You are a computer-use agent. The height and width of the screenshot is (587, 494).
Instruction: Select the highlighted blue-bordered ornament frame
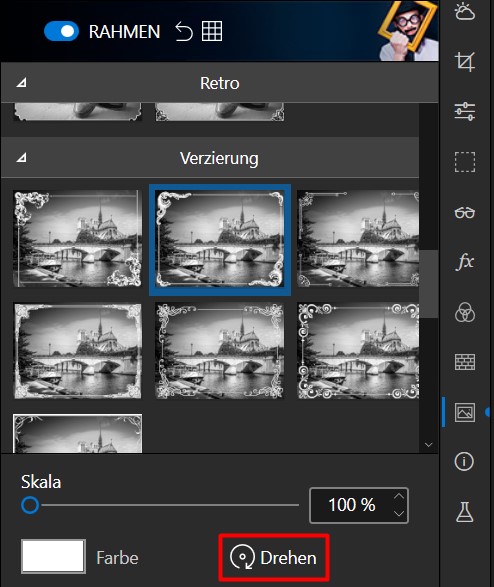(x=220, y=239)
